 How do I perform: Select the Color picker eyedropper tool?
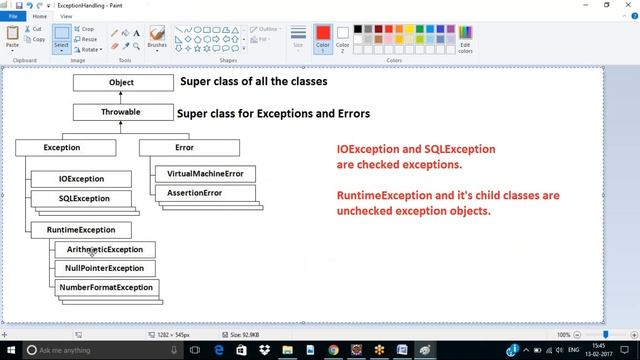point(125,47)
